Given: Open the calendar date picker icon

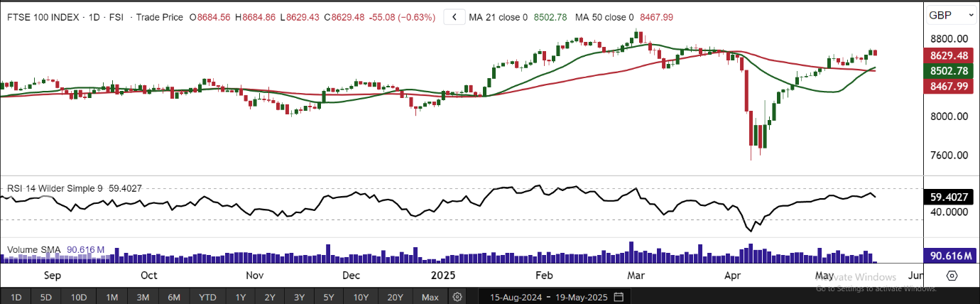Looking at the screenshot, I should (x=619, y=296).
